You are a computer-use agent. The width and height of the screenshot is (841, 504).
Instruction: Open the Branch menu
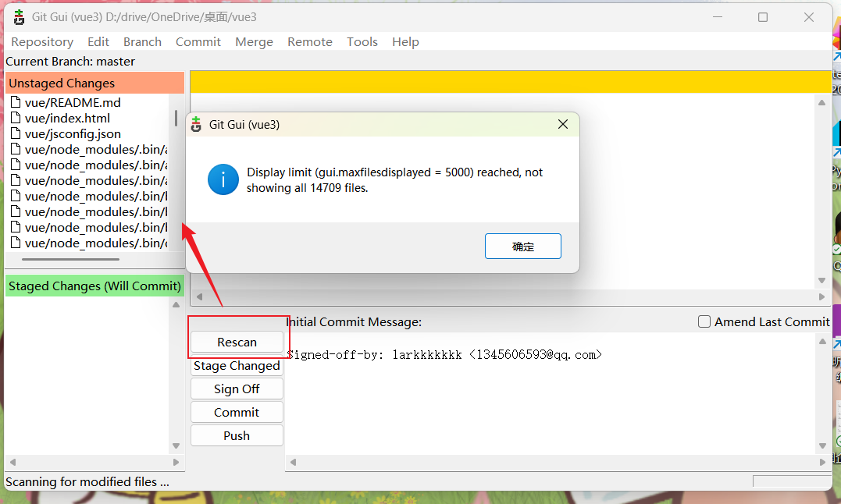[x=142, y=42]
